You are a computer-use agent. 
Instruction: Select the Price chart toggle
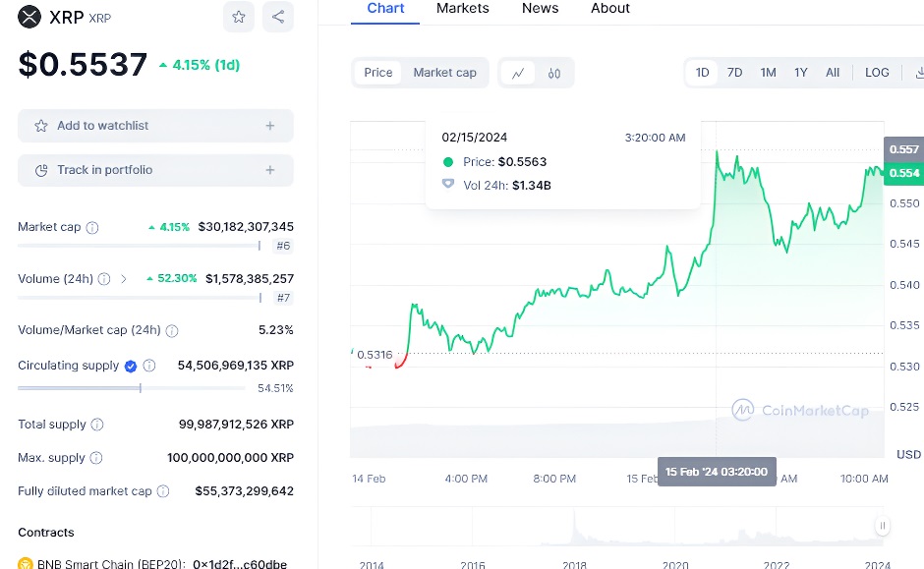pyautogui.click(x=377, y=73)
